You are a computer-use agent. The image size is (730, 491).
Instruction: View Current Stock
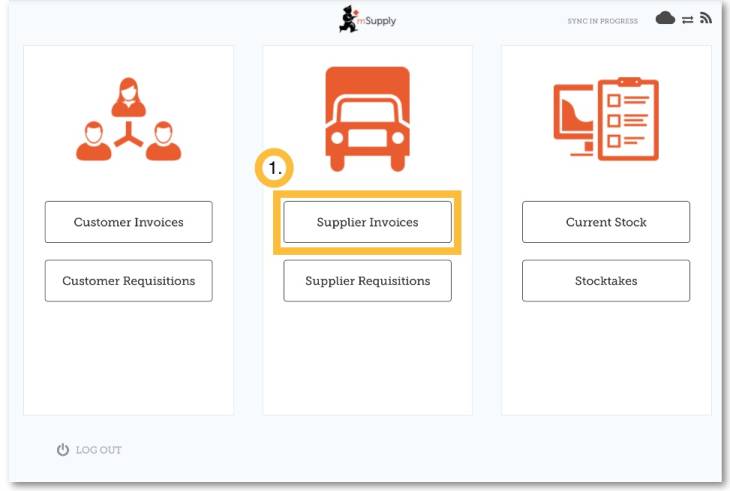(605, 222)
